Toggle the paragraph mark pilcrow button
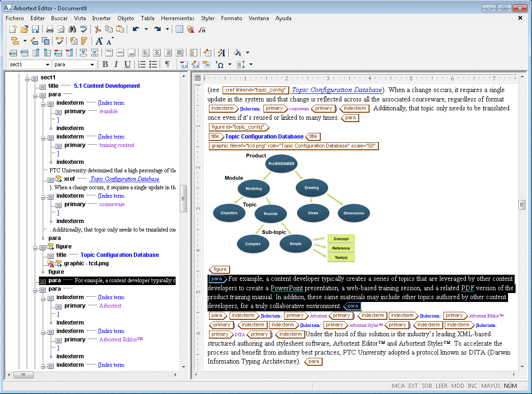532x394 pixels. pos(167,64)
